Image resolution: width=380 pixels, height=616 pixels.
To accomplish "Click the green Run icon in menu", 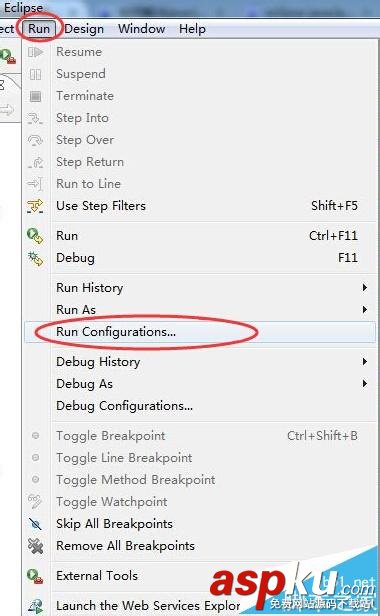I will coord(35,236).
